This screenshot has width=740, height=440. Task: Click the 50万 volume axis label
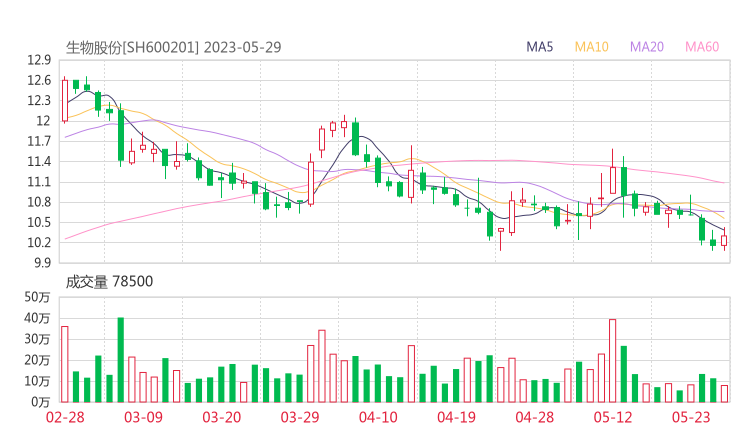(37, 297)
